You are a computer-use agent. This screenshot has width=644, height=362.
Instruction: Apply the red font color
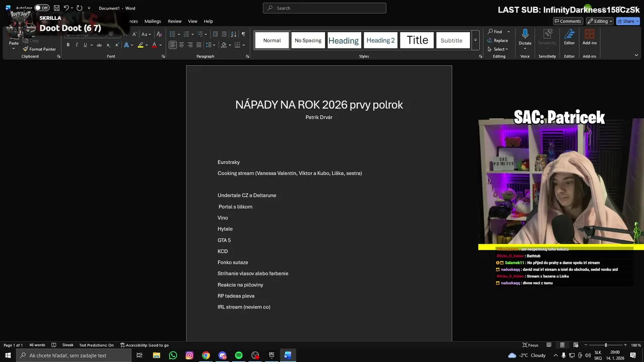click(x=154, y=45)
